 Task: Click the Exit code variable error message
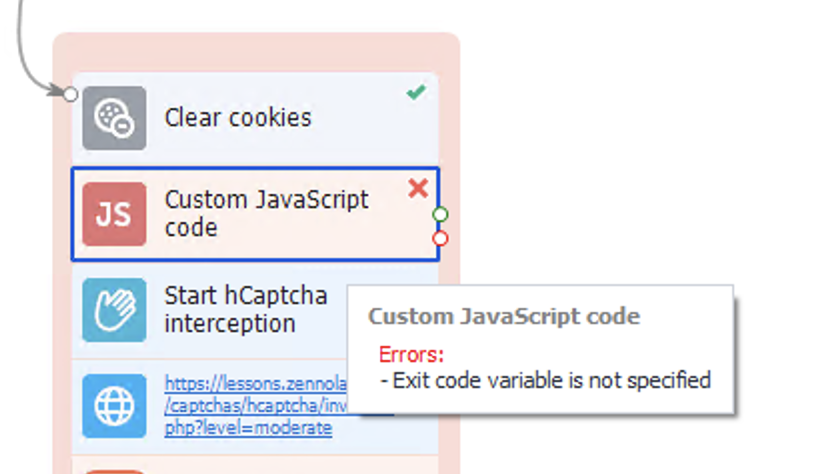(x=545, y=380)
